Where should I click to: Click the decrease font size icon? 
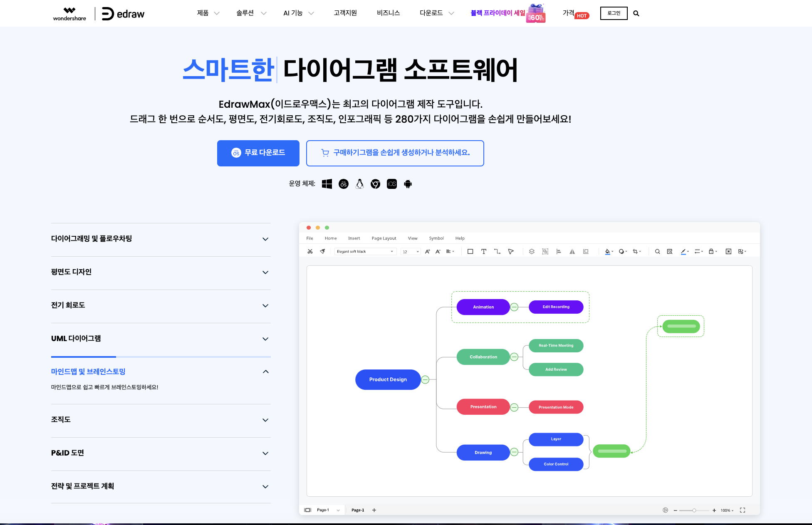pos(438,251)
